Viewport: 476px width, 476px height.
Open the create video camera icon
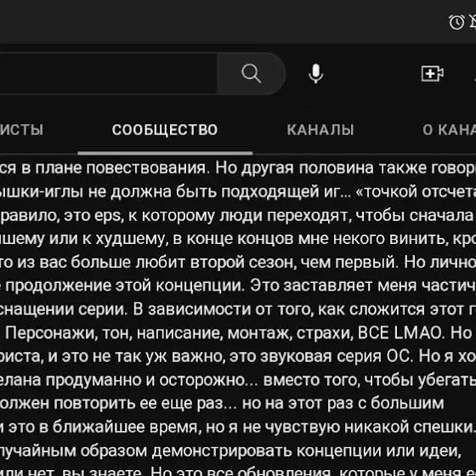(x=433, y=73)
